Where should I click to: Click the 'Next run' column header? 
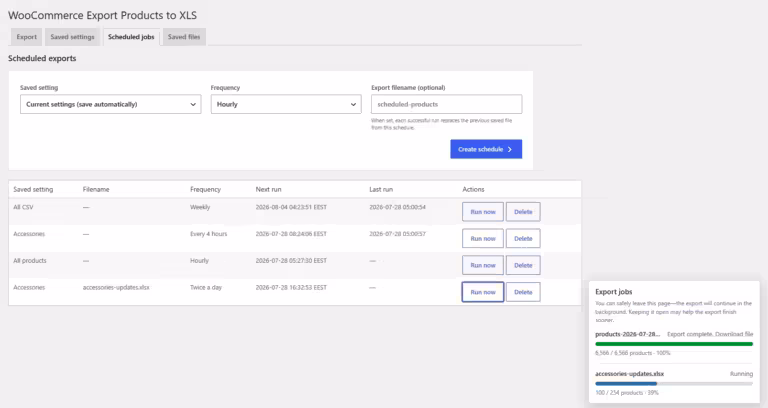(x=268, y=190)
